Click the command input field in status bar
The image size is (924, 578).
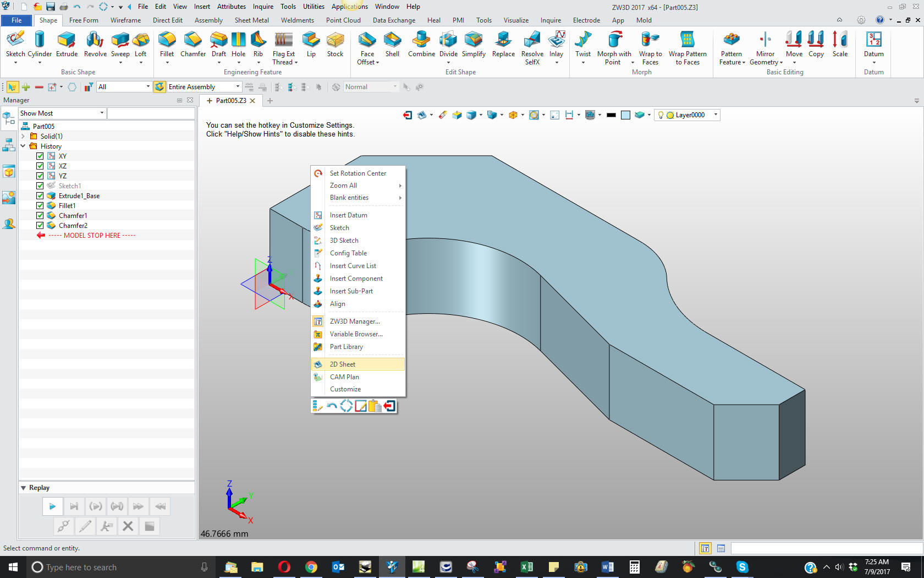(x=827, y=548)
